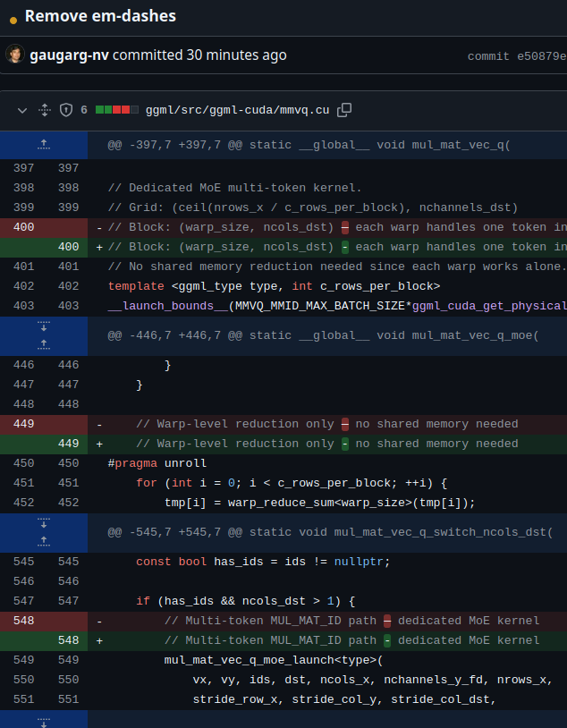Click removed 'Warp-level reduction only' comment line
The image size is (567, 728).
(x=327, y=424)
